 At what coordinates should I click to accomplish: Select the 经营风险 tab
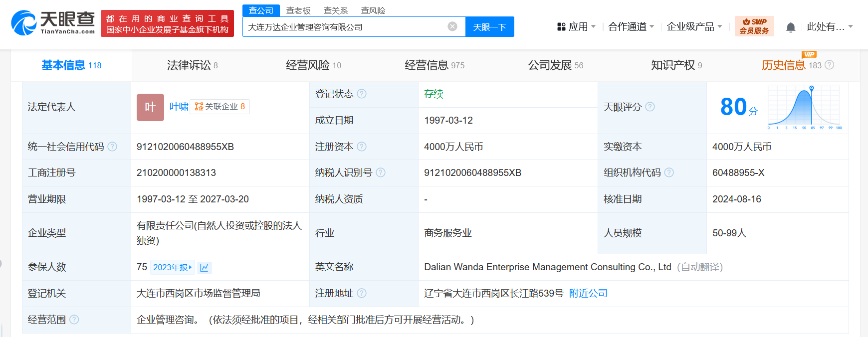(313, 65)
